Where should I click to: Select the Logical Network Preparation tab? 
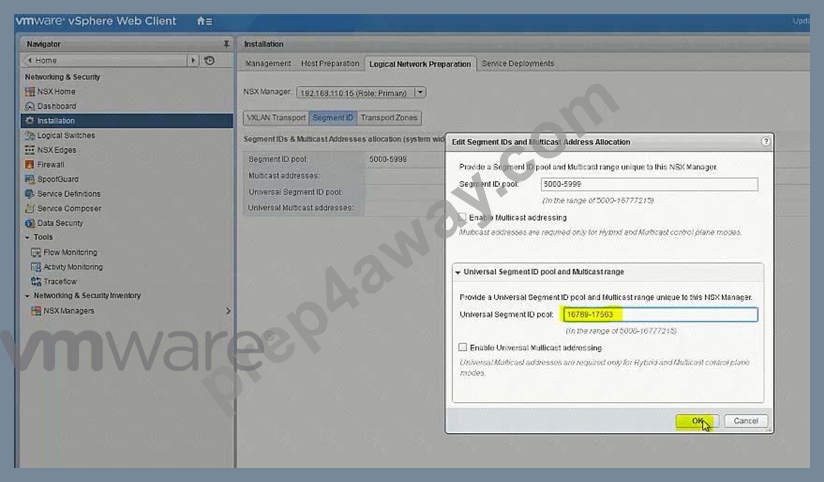[x=420, y=64]
